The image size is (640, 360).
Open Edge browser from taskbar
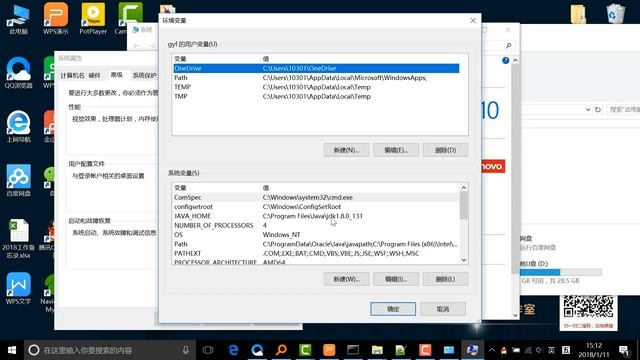233,350
